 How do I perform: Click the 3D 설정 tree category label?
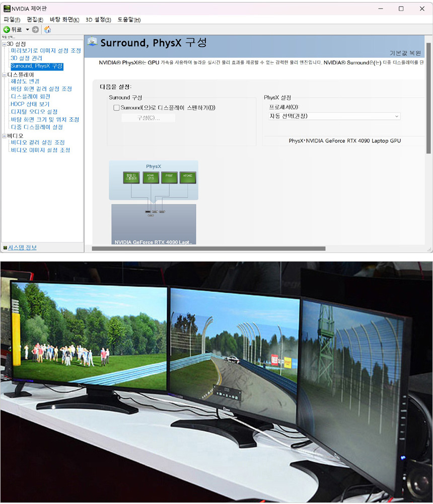click(x=17, y=44)
